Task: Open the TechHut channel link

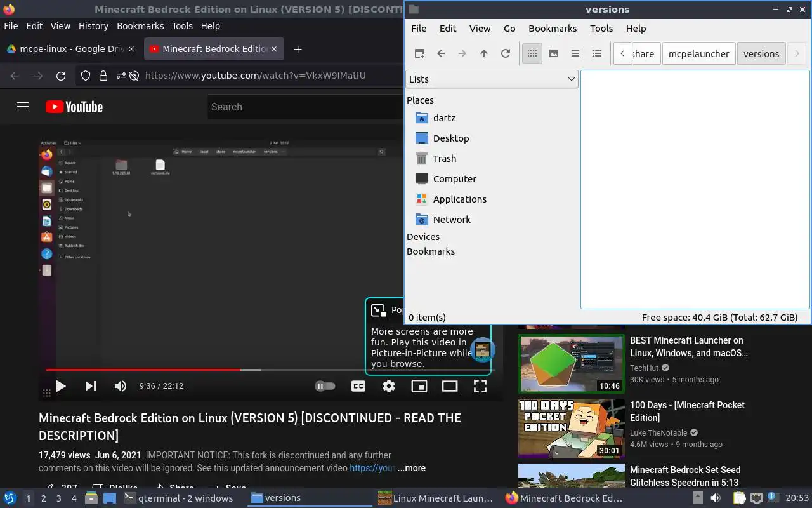Action: pyautogui.click(x=645, y=368)
